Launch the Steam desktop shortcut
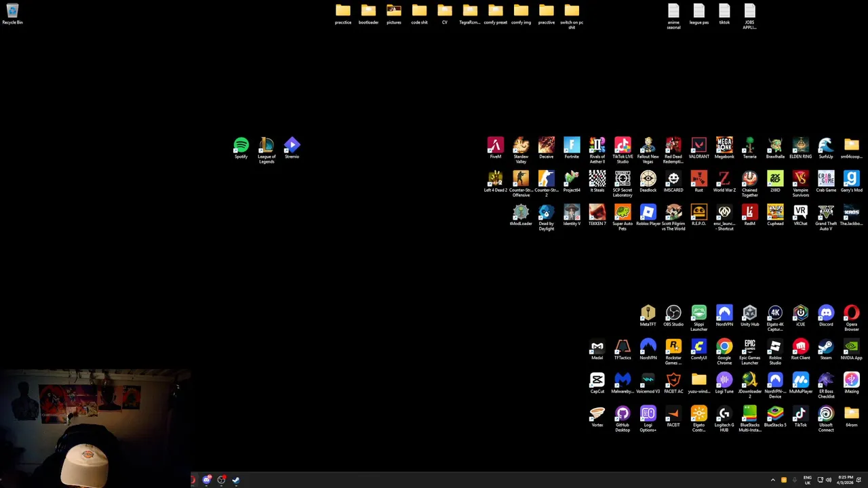Viewport: 868px width, 488px height. tap(826, 350)
